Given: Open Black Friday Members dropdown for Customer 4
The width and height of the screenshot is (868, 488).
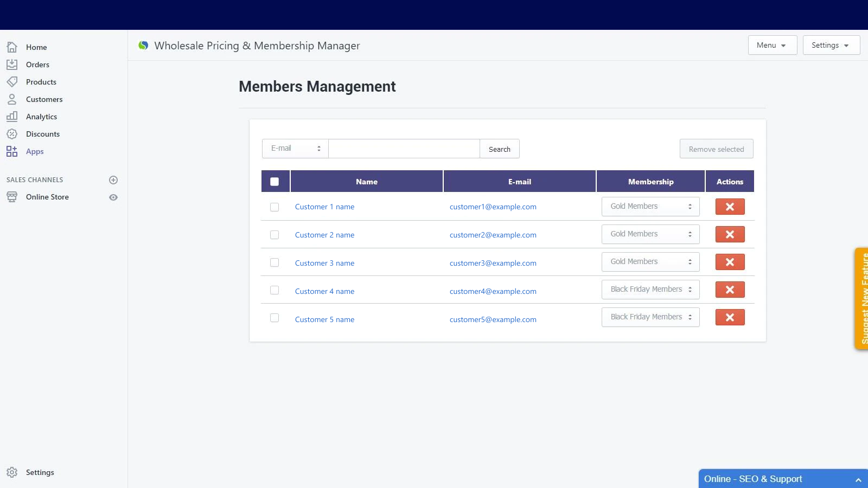Looking at the screenshot, I should 650,289.
